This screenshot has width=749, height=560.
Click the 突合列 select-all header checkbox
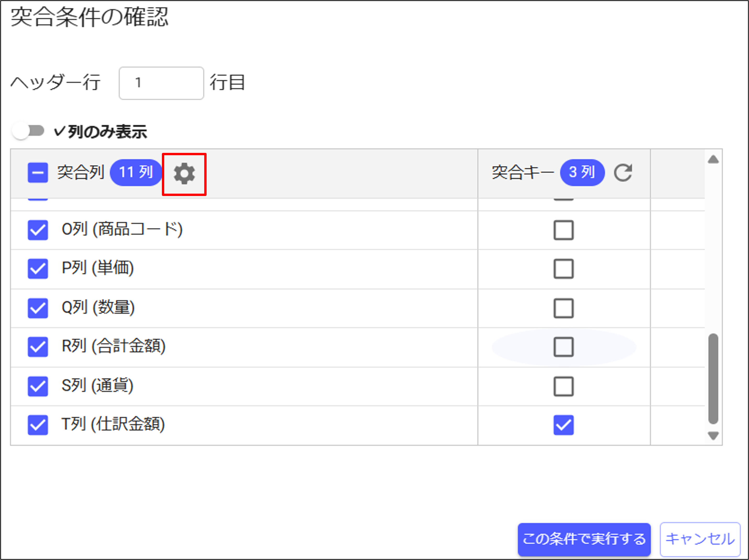tap(38, 173)
